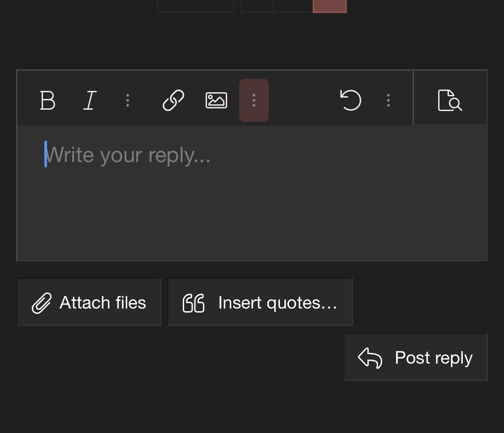Viewport: 504px width, 433px height.
Task: Click the quotation mark icon
Action: (x=194, y=303)
